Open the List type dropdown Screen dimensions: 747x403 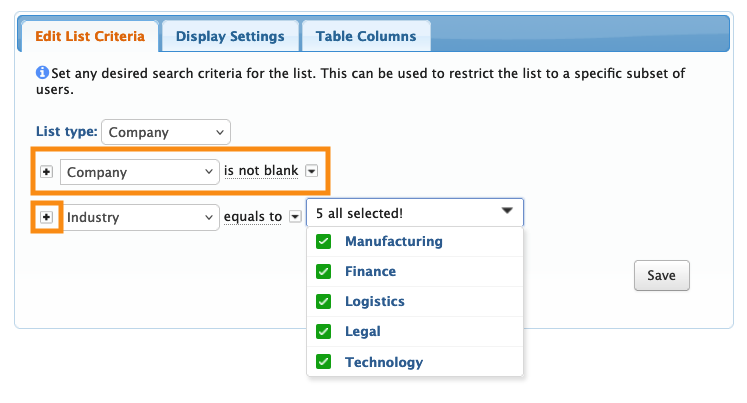click(x=166, y=132)
